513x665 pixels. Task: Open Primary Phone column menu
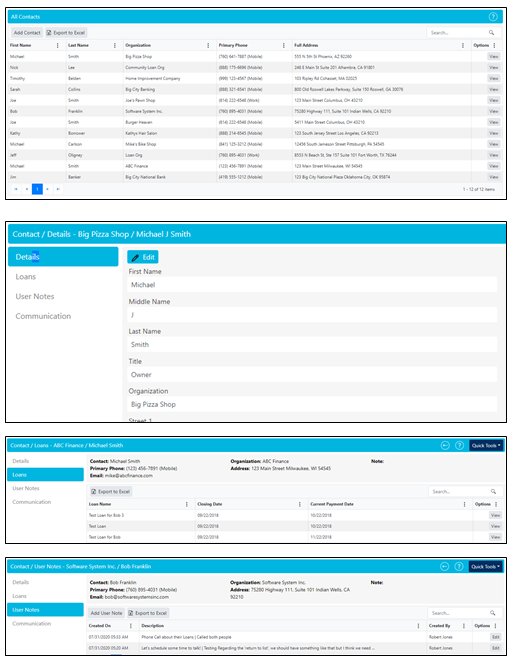coord(284,45)
